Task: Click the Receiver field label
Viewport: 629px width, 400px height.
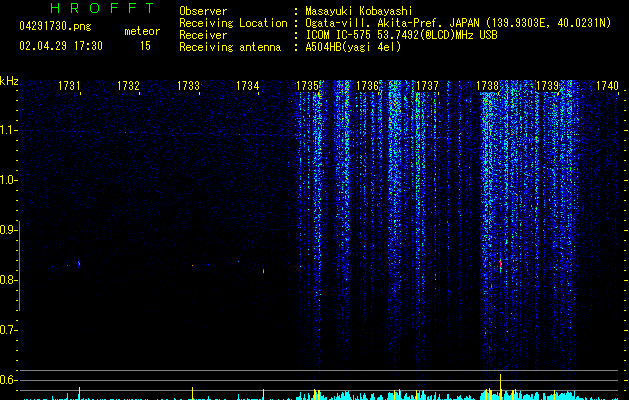Action: point(203,35)
